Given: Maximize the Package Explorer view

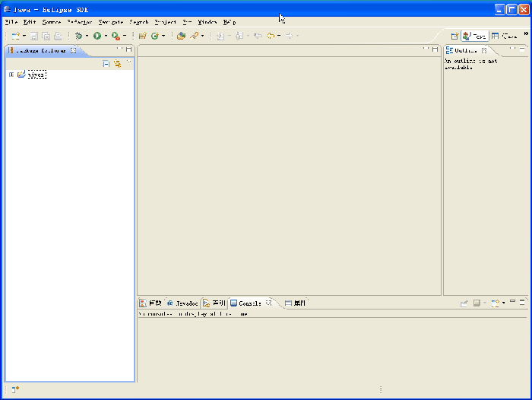Looking at the screenshot, I should click(x=129, y=49).
